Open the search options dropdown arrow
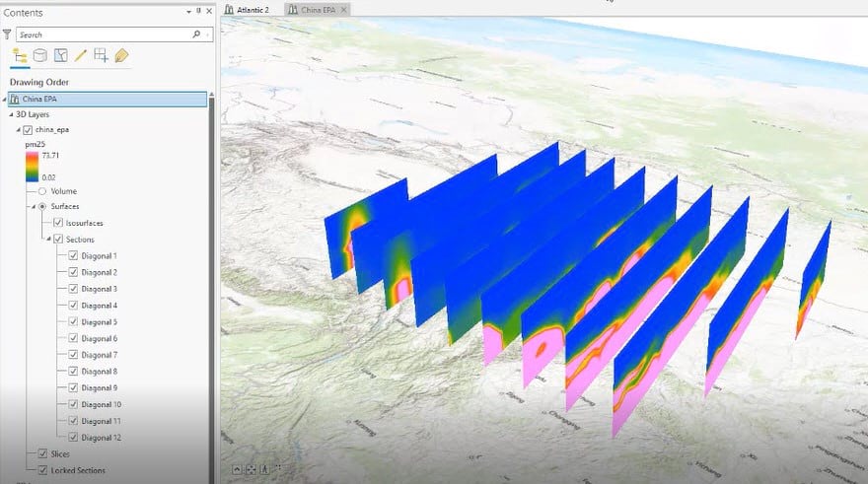This screenshot has height=484, width=868. pyautogui.click(x=207, y=35)
